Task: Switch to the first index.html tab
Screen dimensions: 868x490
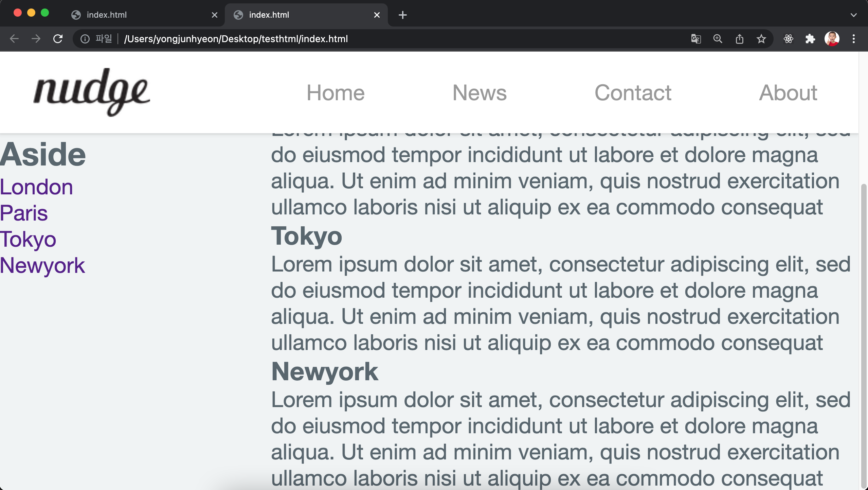Action: point(136,15)
